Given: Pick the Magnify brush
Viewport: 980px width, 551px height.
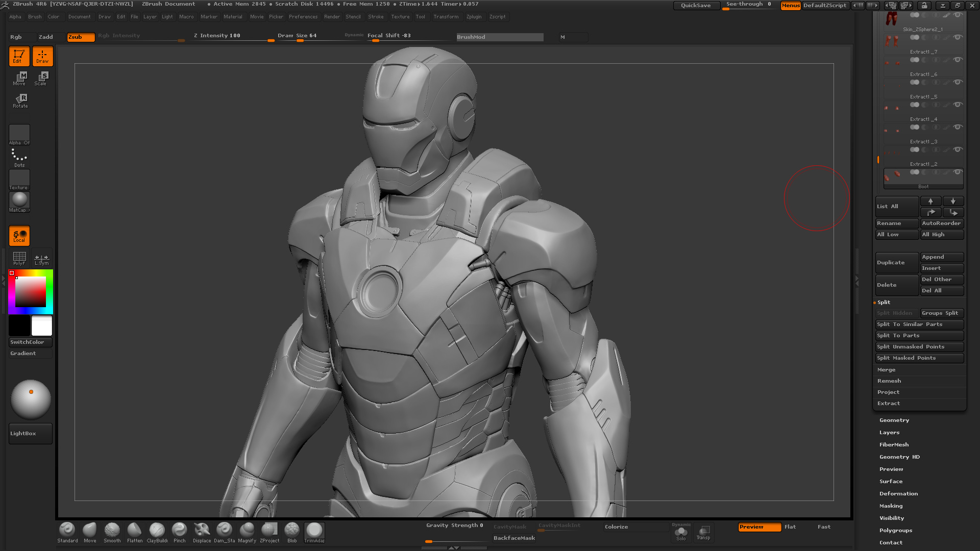Looking at the screenshot, I should [247, 533].
